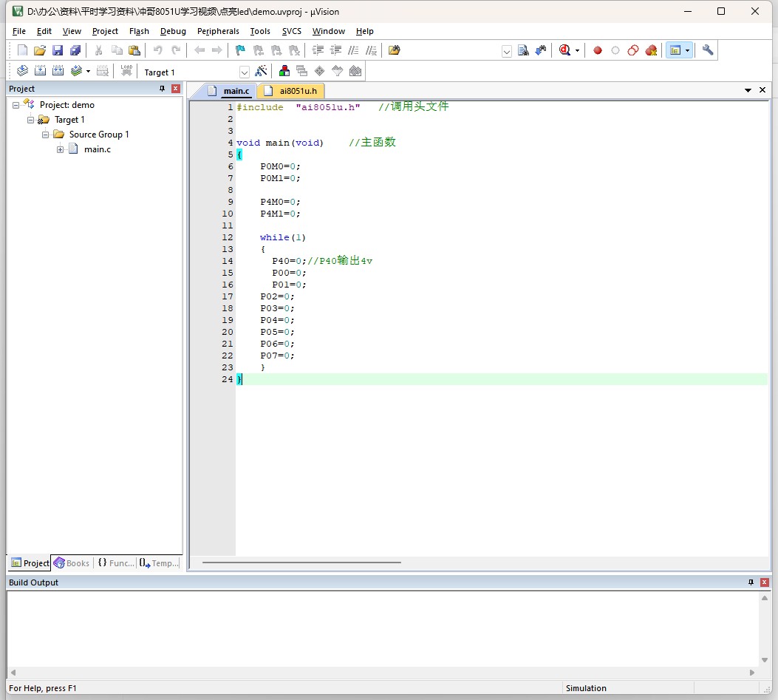The height and width of the screenshot is (700, 778).
Task: Start the debug session magnifier icon
Action: [x=564, y=50]
